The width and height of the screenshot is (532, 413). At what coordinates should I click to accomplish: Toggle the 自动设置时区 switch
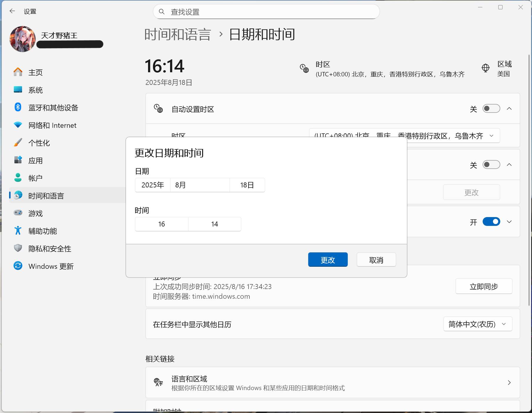[x=491, y=109]
